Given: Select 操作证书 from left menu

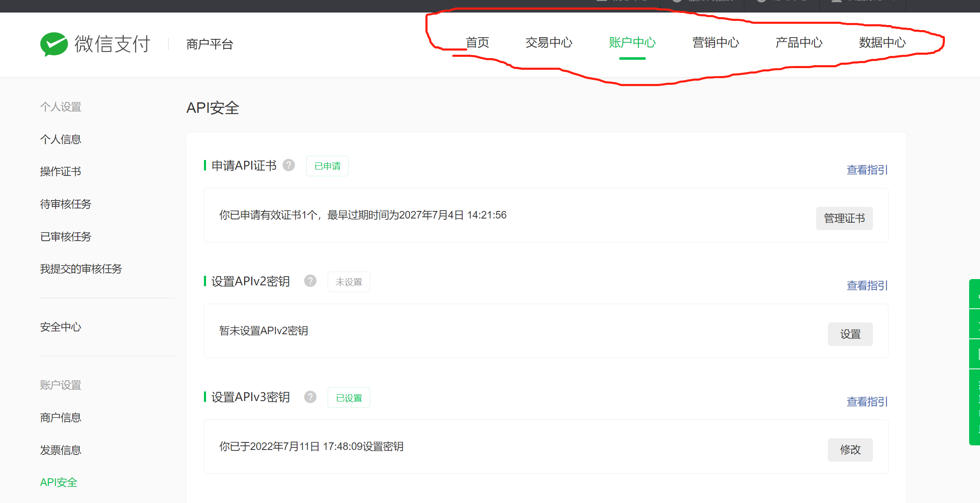Looking at the screenshot, I should coord(61,171).
